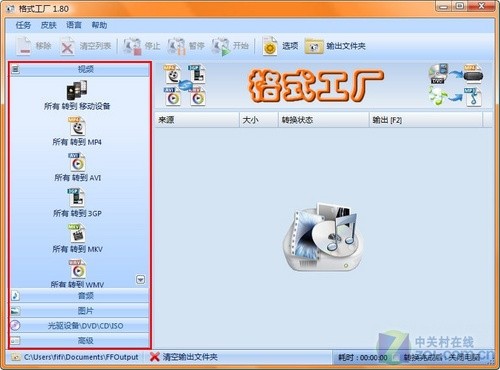The width and height of the screenshot is (500, 370).
Task: Sort by the 转换状态 column header
Action: [324, 120]
